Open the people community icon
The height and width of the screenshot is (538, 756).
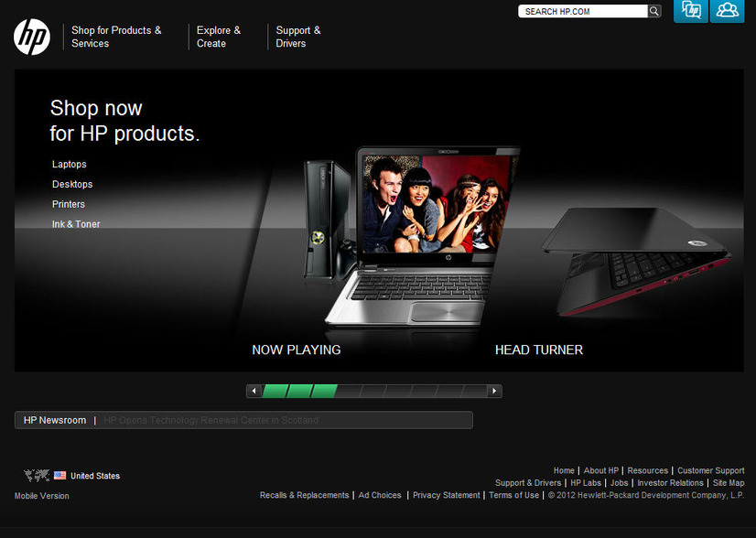point(727,11)
